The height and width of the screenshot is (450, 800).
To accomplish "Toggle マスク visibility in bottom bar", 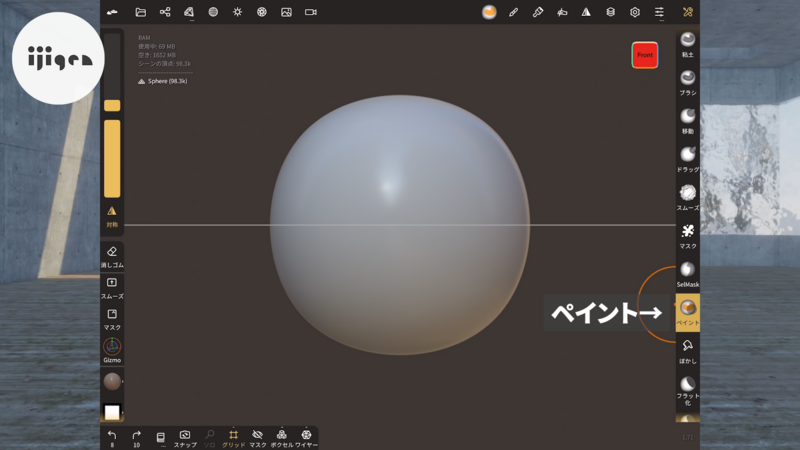I will pos(258,438).
